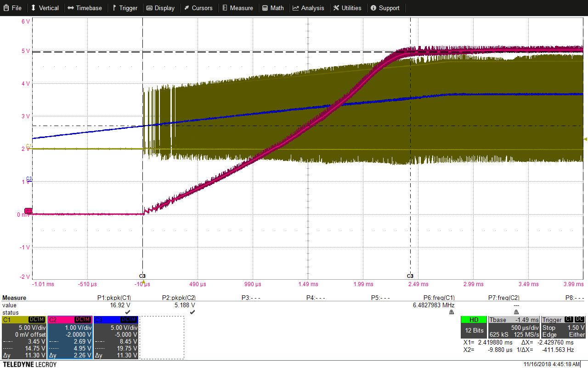Click the green HD badge
Viewport: 588px width, 368px height.
(x=474, y=320)
